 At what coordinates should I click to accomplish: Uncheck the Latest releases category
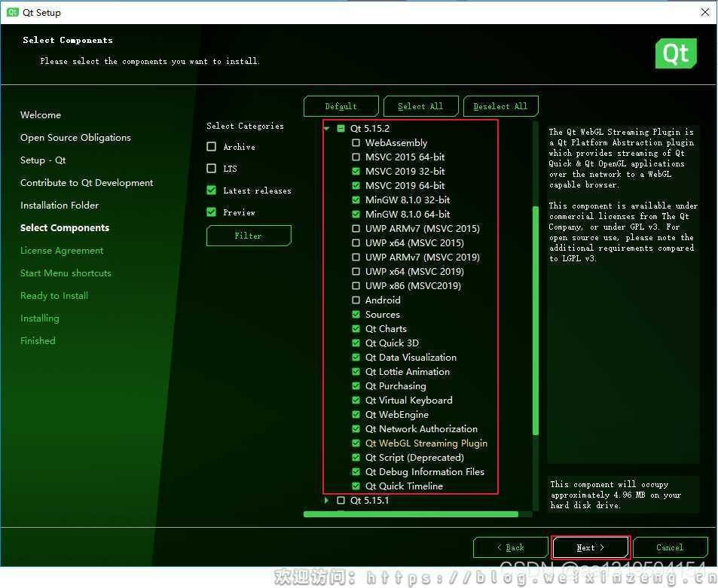[212, 190]
